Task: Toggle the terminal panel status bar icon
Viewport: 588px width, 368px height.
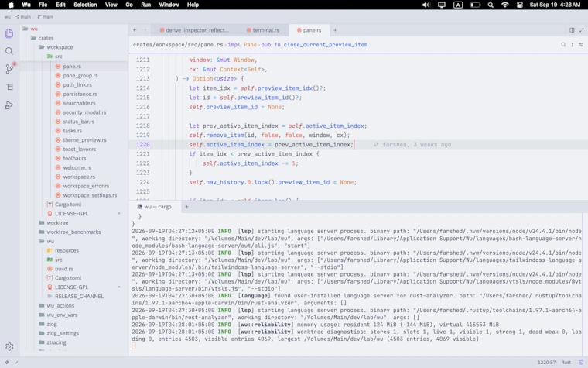Action: [x=581, y=363]
